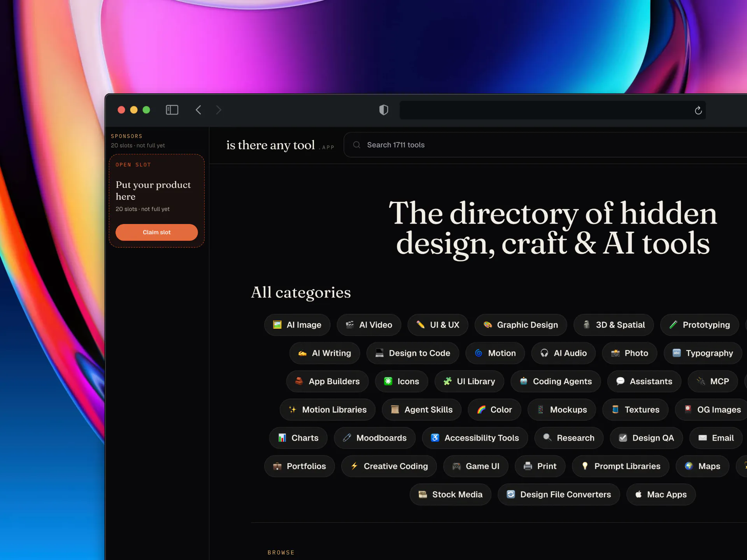Open the Charts category
The width and height of the screenshot is (747, 560).
[x=298, y=438]
